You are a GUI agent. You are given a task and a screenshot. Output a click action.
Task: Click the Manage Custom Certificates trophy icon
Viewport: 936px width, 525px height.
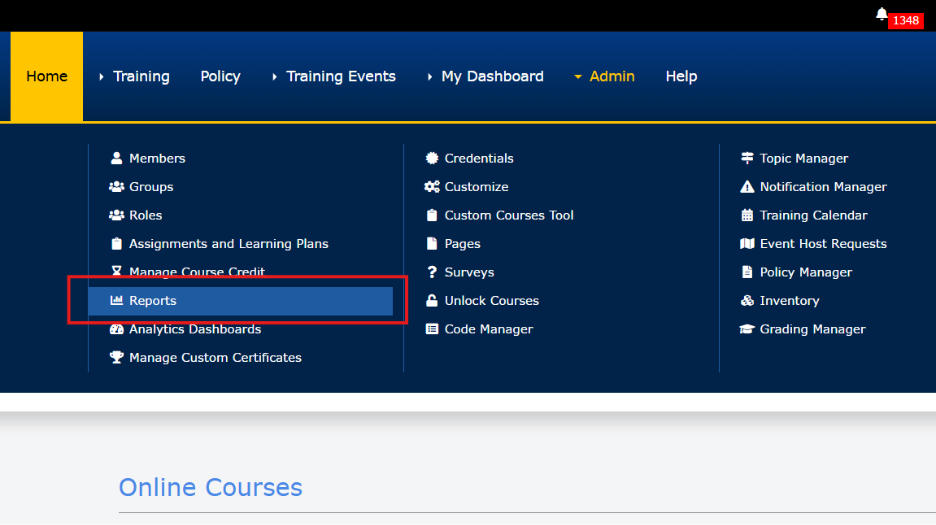[116, 357]
